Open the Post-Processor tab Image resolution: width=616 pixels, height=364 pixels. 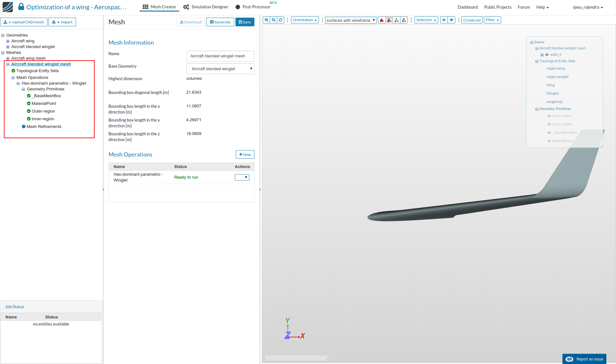pos(253,7)
